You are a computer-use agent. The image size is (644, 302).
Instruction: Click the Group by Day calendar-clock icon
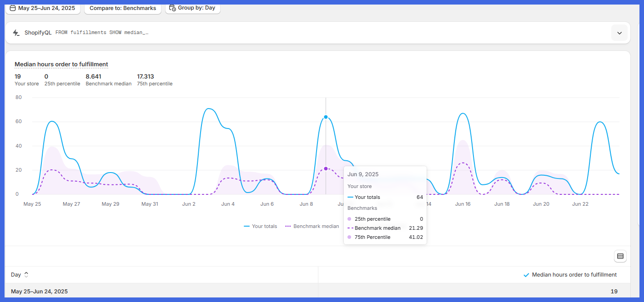(172, 8)
